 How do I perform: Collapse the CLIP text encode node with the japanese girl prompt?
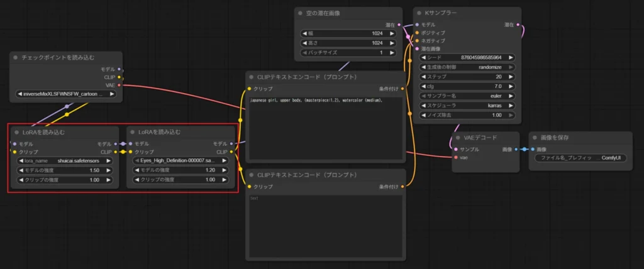point(252,77)
